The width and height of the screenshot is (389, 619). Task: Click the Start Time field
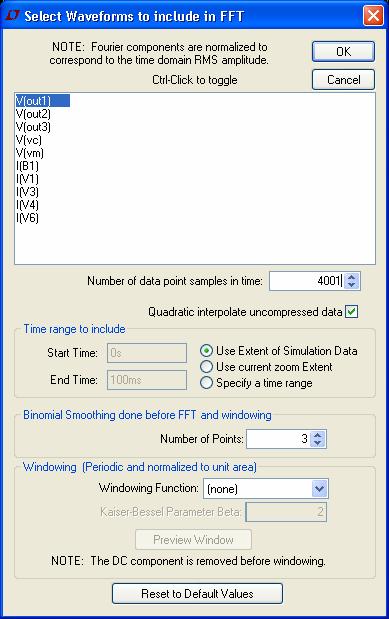(147, 353)
